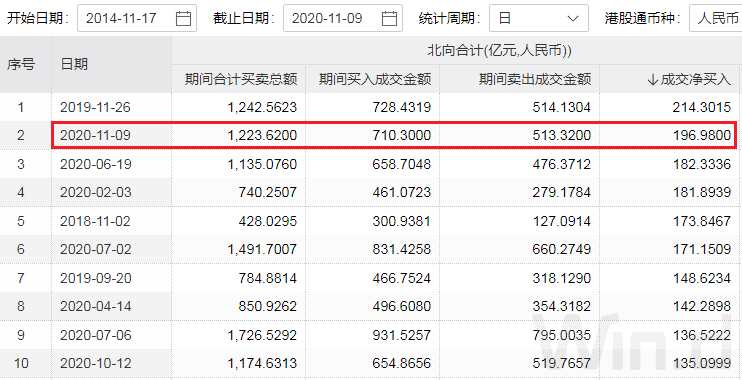This screenshot has width=742, height=380.
Task: Click the 日期 column header
Action: [x=74, y=64]
